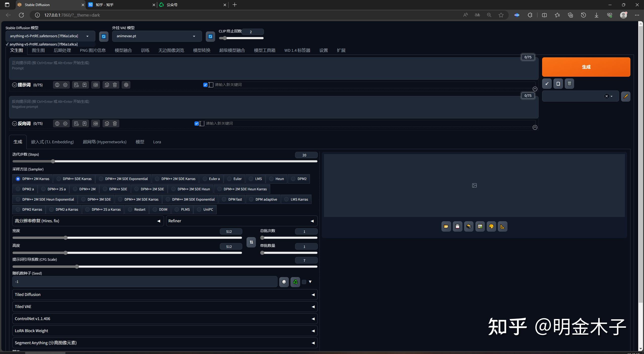
Task: Open the Lora tab
Action: click(x=157, y=142)
